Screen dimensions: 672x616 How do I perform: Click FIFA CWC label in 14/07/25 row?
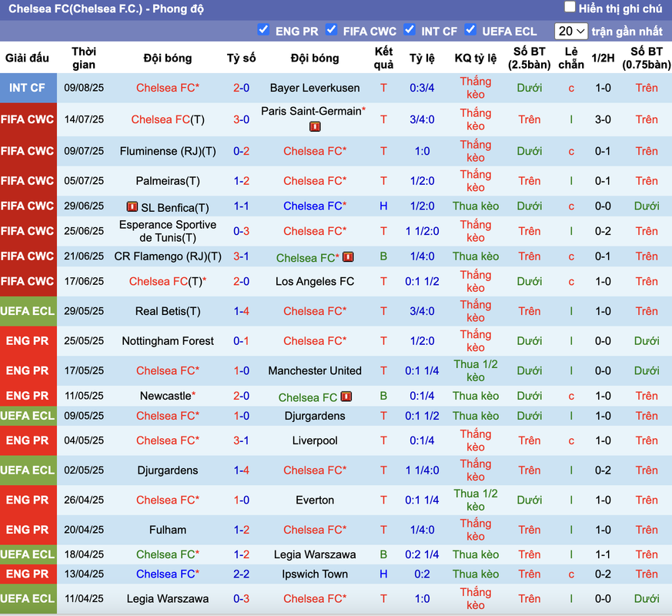27,119
